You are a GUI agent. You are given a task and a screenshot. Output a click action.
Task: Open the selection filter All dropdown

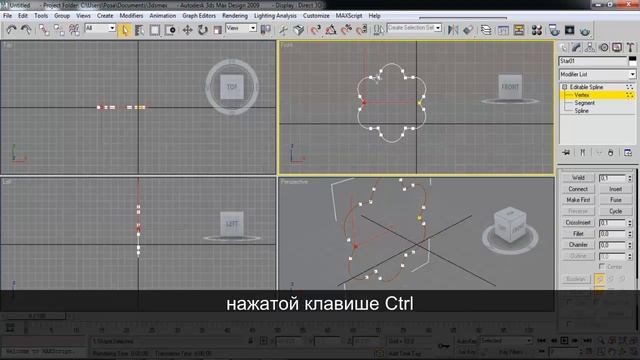click(x=100, y=28)
